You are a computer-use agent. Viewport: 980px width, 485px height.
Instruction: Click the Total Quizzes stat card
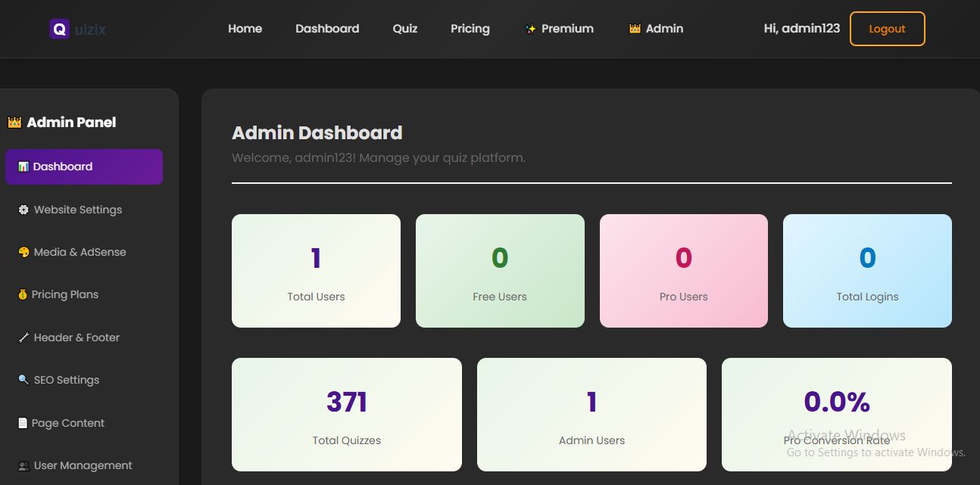(346, 415)
